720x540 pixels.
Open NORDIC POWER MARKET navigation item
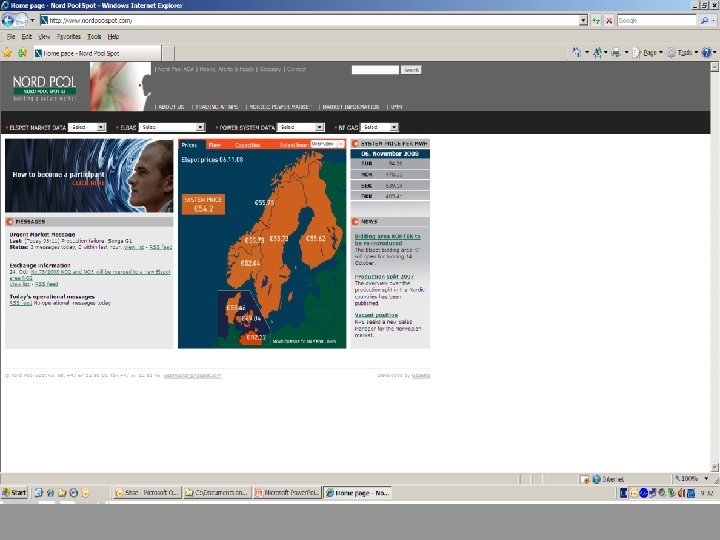[280, 107]
